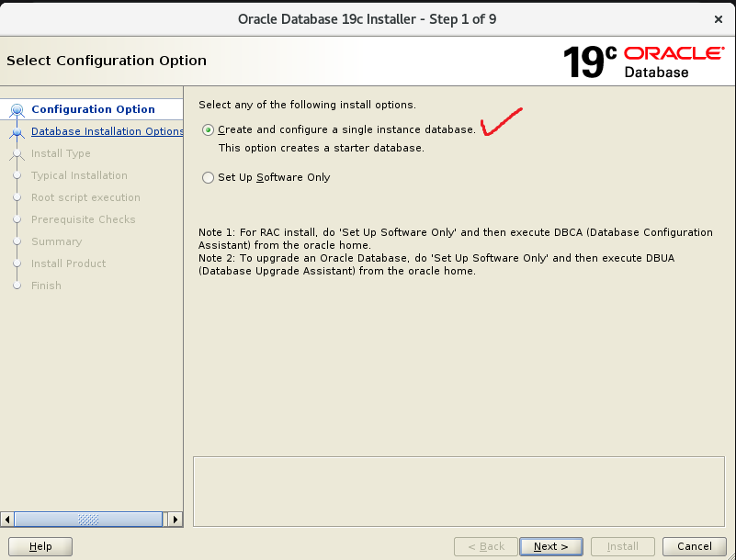Click the disabled < Back button
Screen dimensions: 736x560
(x=486, y=546)
